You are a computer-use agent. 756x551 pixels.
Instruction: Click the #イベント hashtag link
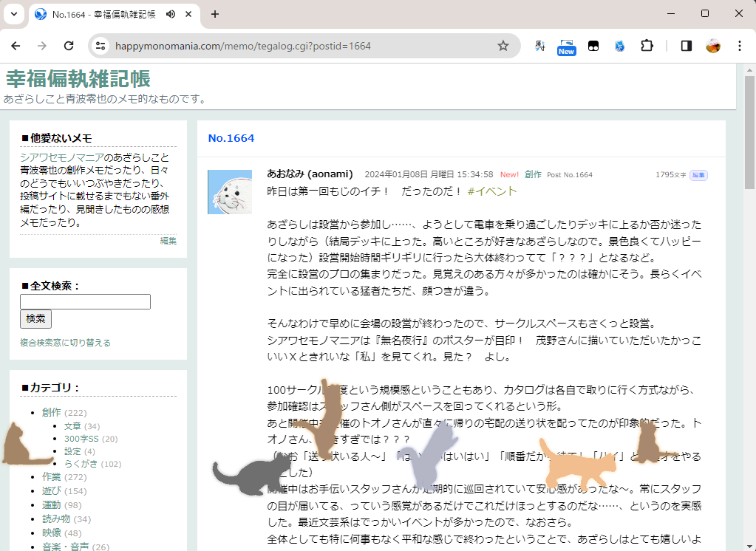click(491, 191)
